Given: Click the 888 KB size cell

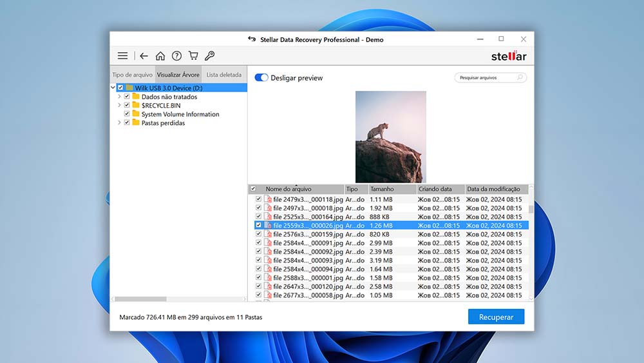Looking at the screenshot, I should [379, 217].
